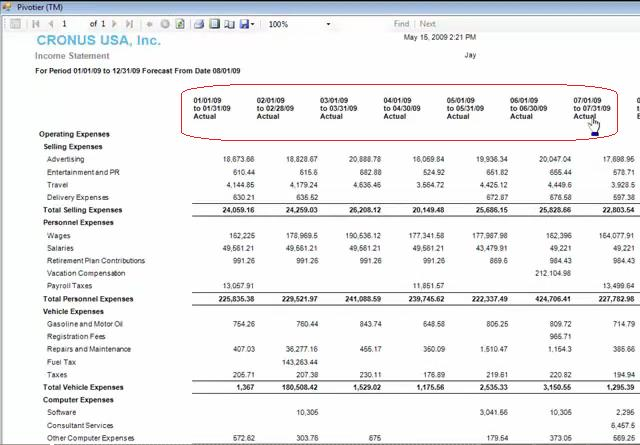Click the current page number field
Image resolution: width=640 pixels, height=445 pixels.
pyautogui.click(x=72, y=24)
